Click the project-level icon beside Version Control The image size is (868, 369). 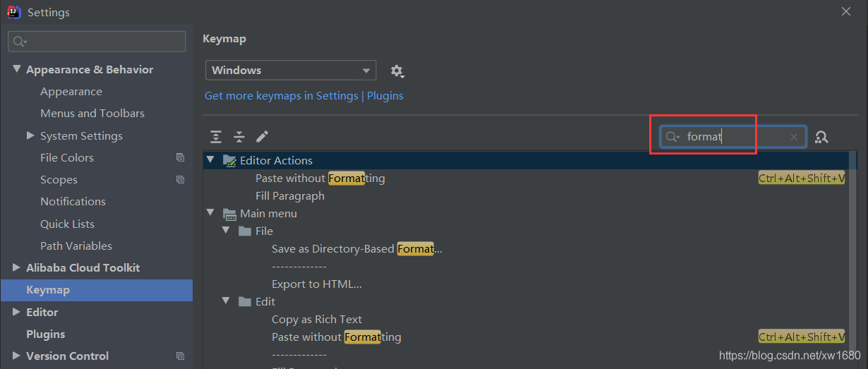coord(180,356)
